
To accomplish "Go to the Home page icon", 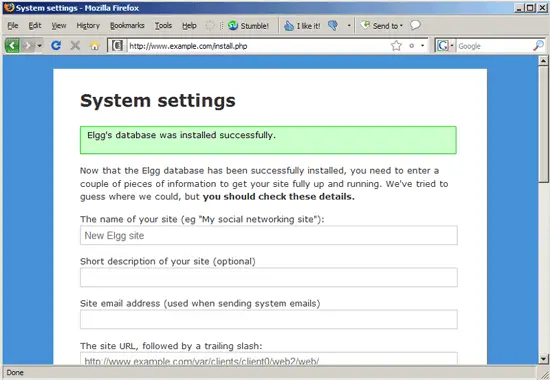I will (x=94, y=46).
